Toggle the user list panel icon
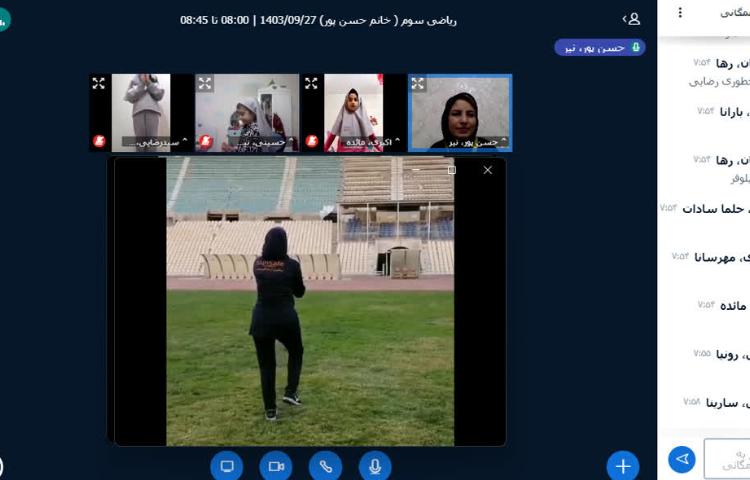The height and width of the screenshot is (480, 750). (x=631, y=19)
